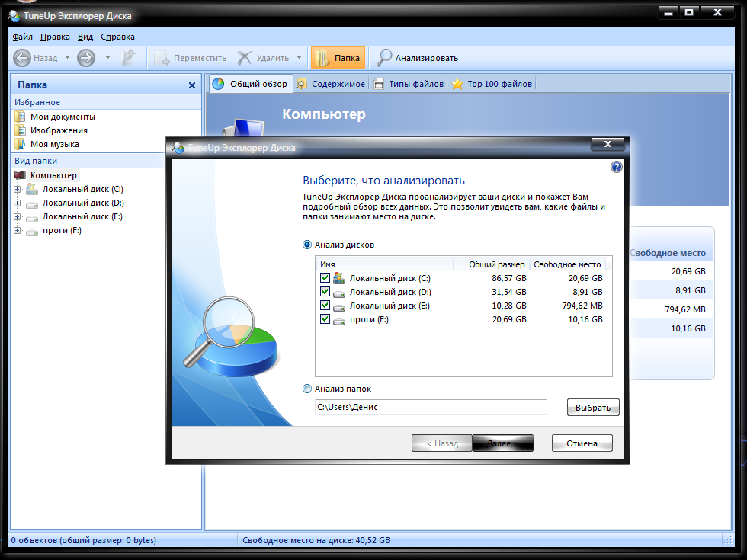Viewport: 747px width, 560px height.
Task: Click the C: drive icon in dialog list
Action: point(338,278)
